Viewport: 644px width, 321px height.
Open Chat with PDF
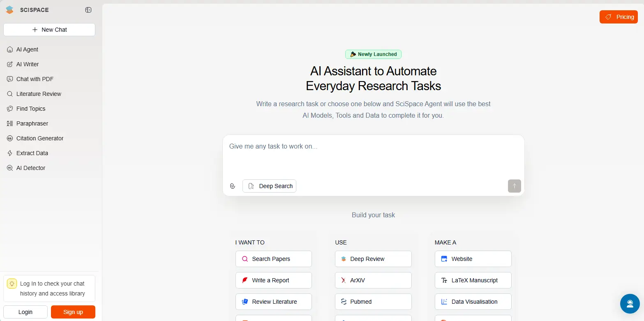(49, 79)
